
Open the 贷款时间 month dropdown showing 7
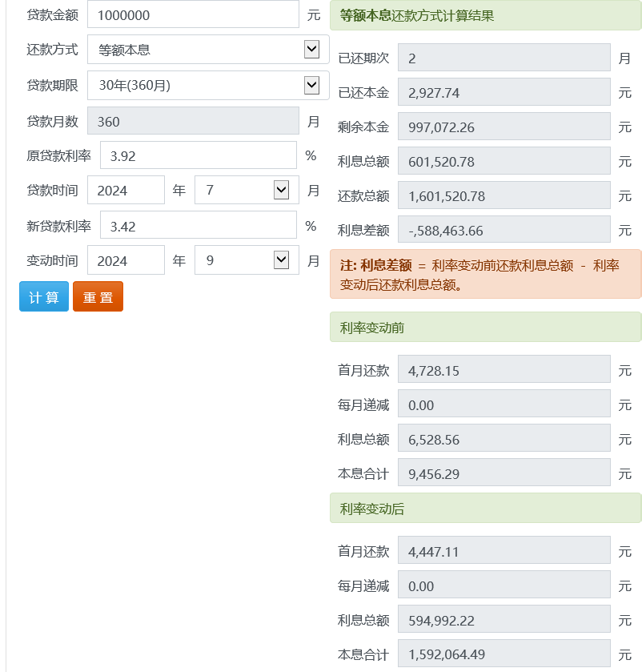click(247, 191)
